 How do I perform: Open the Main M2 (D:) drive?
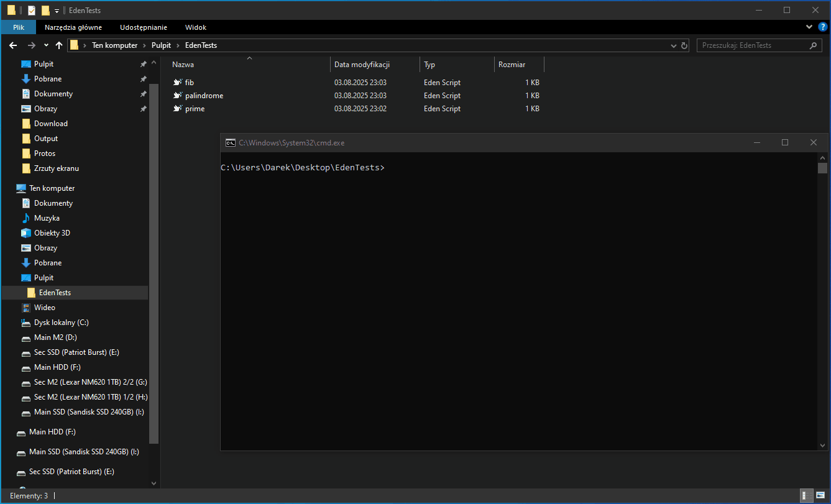coord(55,337)
